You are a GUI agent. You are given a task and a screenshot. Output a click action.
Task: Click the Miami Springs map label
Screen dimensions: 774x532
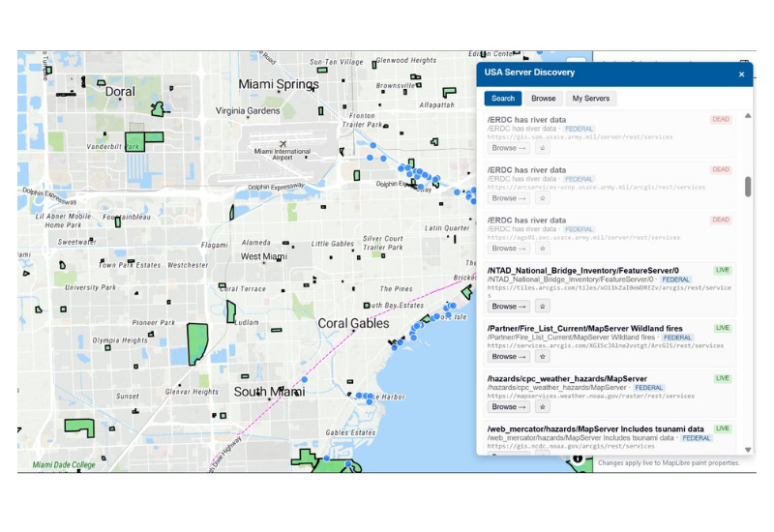279,84
